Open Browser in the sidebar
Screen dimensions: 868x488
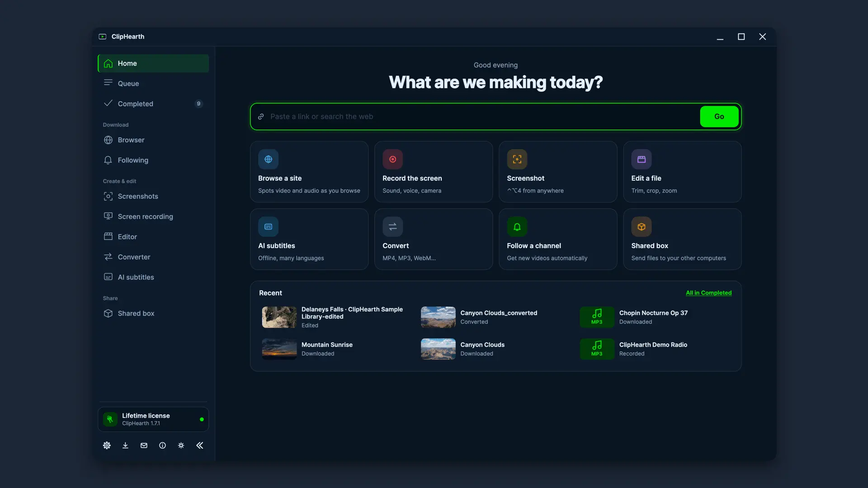tap(153, 140)
